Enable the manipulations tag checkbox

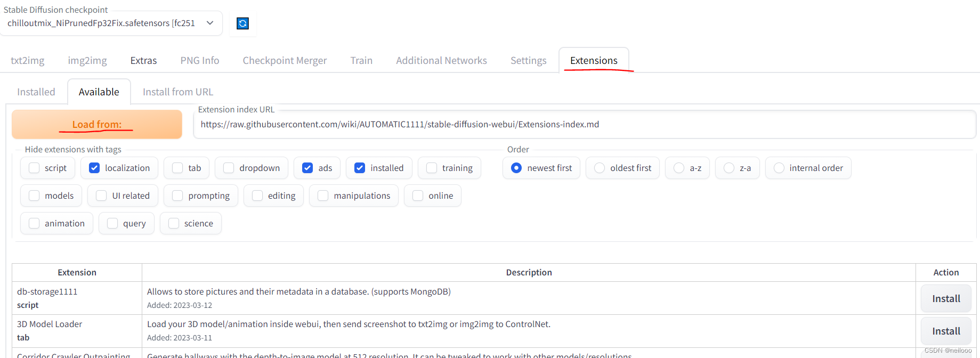[x=323, y=196]
